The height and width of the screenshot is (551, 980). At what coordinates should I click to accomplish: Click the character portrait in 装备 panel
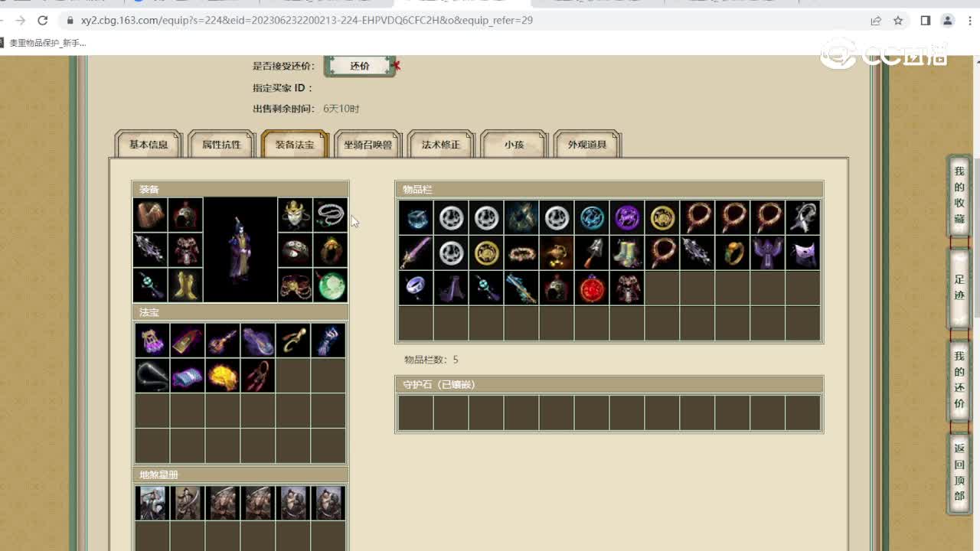pyautogui.click(x=240, y=250)
